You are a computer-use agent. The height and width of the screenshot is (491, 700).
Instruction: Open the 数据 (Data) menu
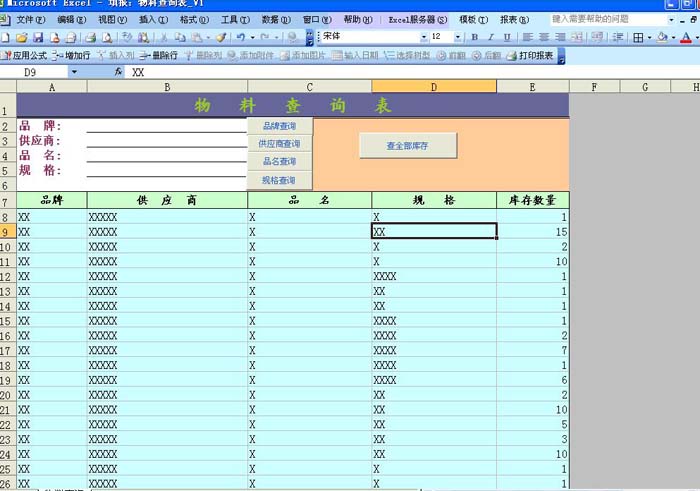pyautogui.click(x=270, y=20)
